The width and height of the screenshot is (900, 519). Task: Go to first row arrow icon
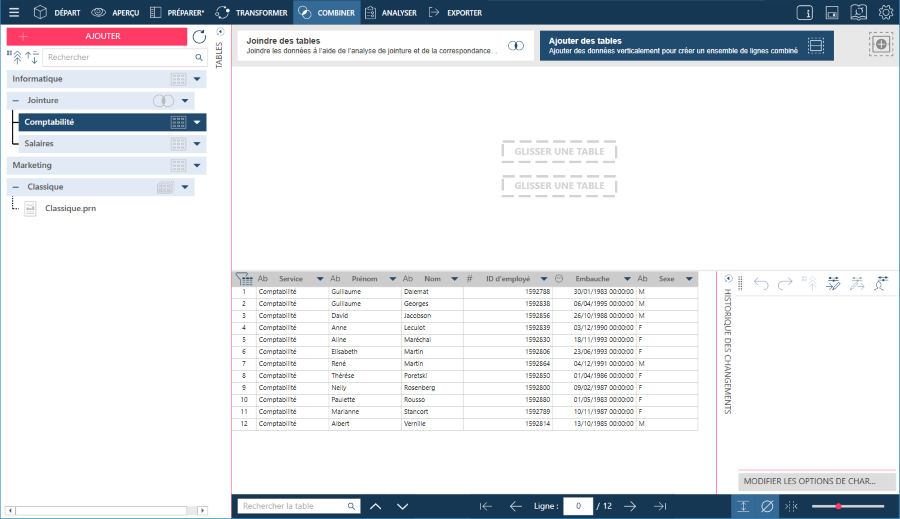click(486, 506)
